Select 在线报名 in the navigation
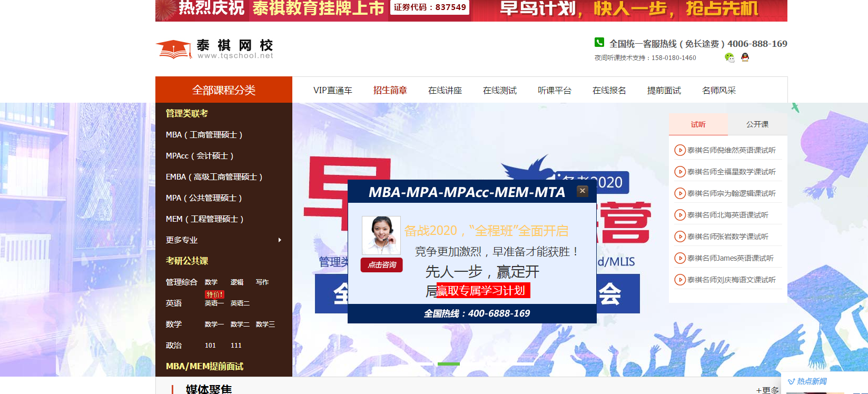The width and height of the screenshot is (868, 394). (609, 91)
